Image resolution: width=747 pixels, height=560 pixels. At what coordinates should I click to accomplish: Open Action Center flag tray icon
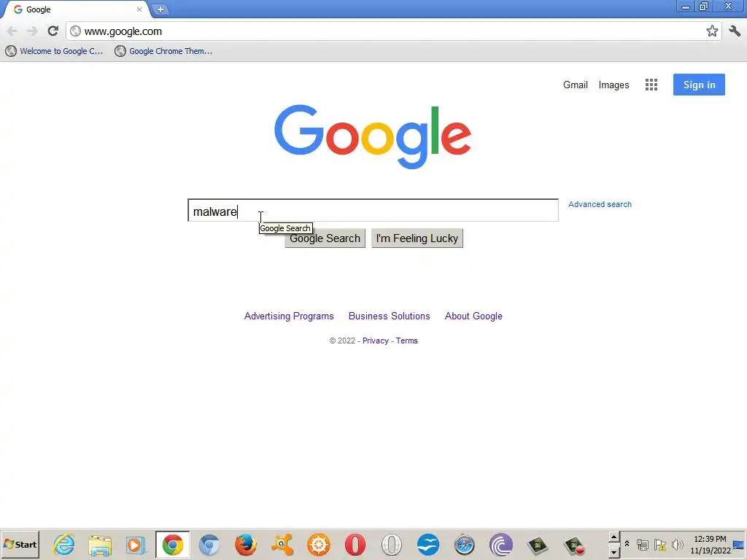click(x=660, y=544)
